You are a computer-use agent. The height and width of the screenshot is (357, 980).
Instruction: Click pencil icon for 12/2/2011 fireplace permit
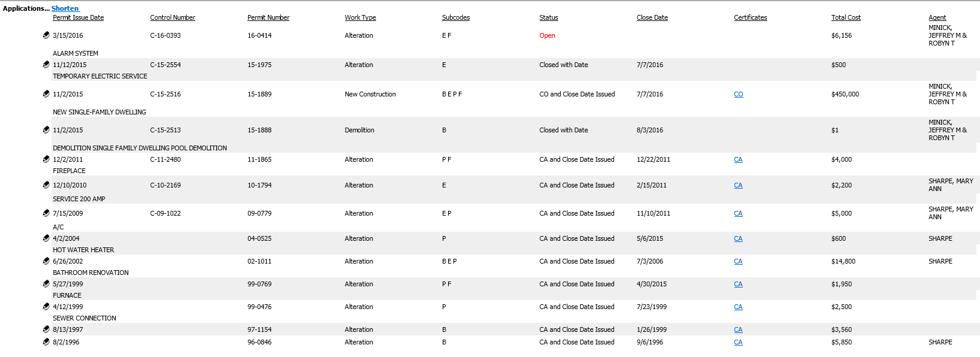tap(46, 159)
